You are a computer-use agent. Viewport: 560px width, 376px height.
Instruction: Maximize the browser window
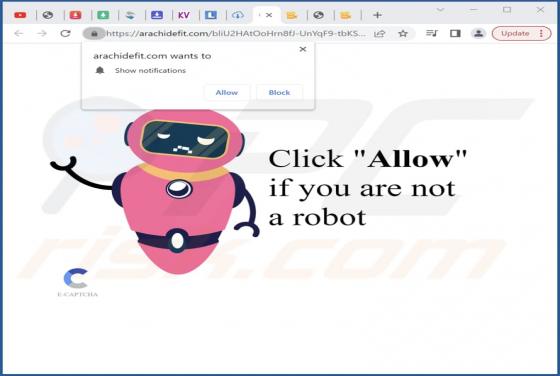[x=507, y=10]
